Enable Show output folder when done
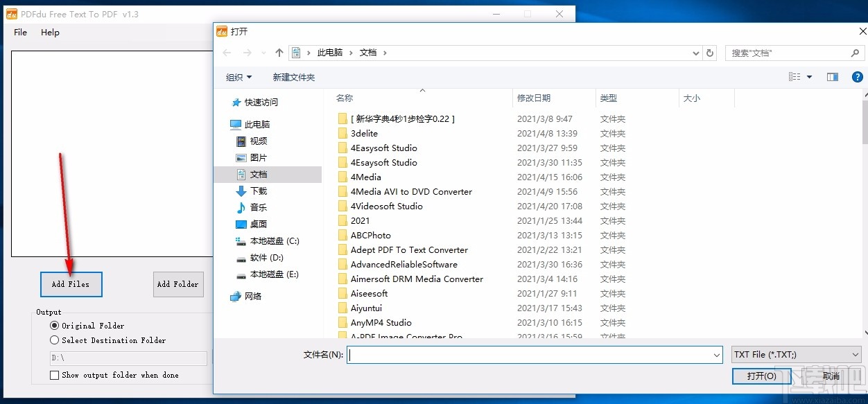 (x=53, y=375)
